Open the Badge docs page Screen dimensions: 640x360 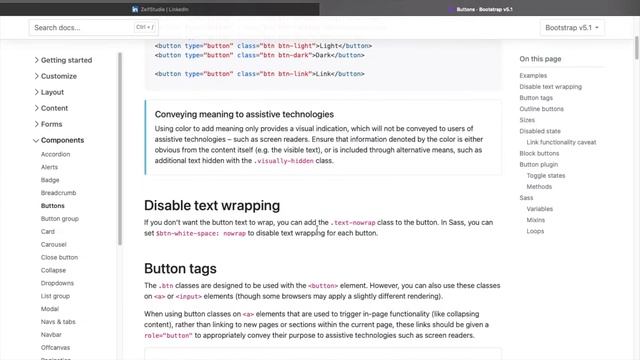click(x=50, y=180)
